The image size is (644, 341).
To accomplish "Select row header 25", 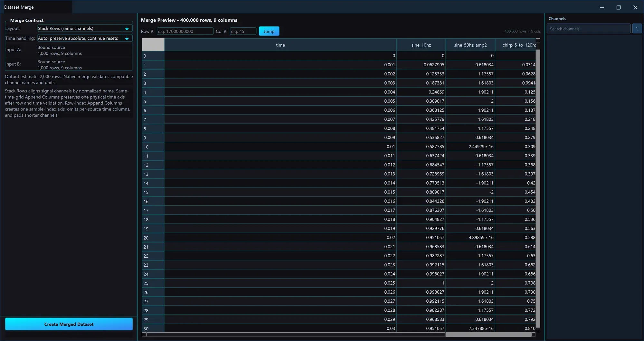I will tap(153, 283).
